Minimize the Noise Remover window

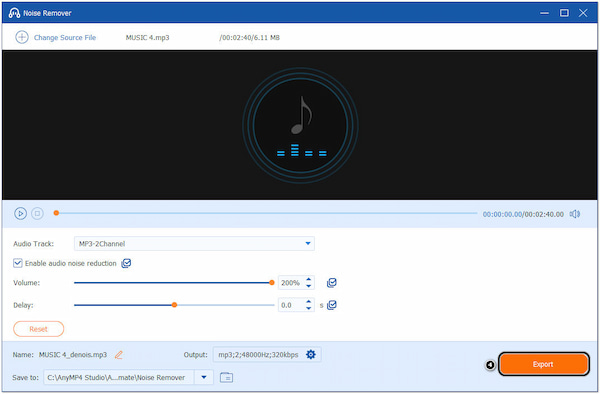544,13
